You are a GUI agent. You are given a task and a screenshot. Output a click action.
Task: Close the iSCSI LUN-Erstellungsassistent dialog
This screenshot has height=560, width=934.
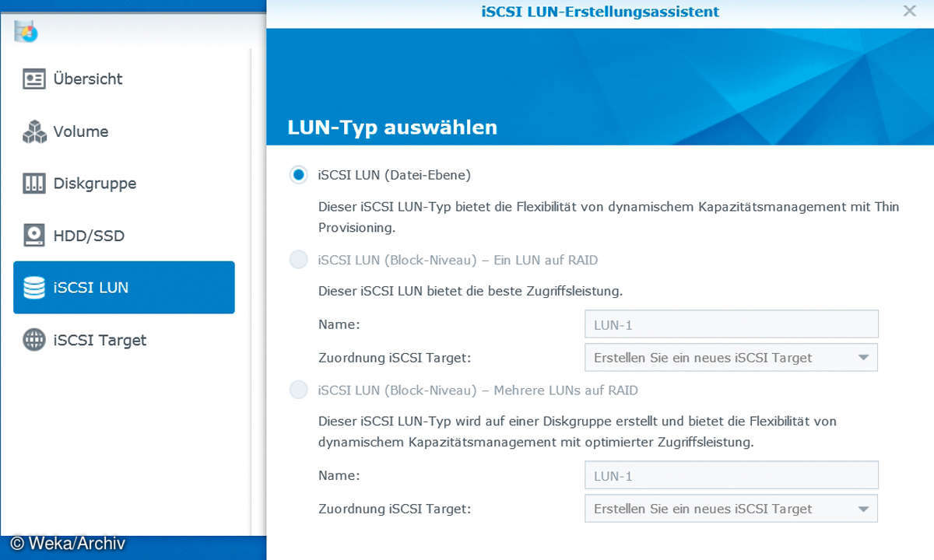click(909, 11)
